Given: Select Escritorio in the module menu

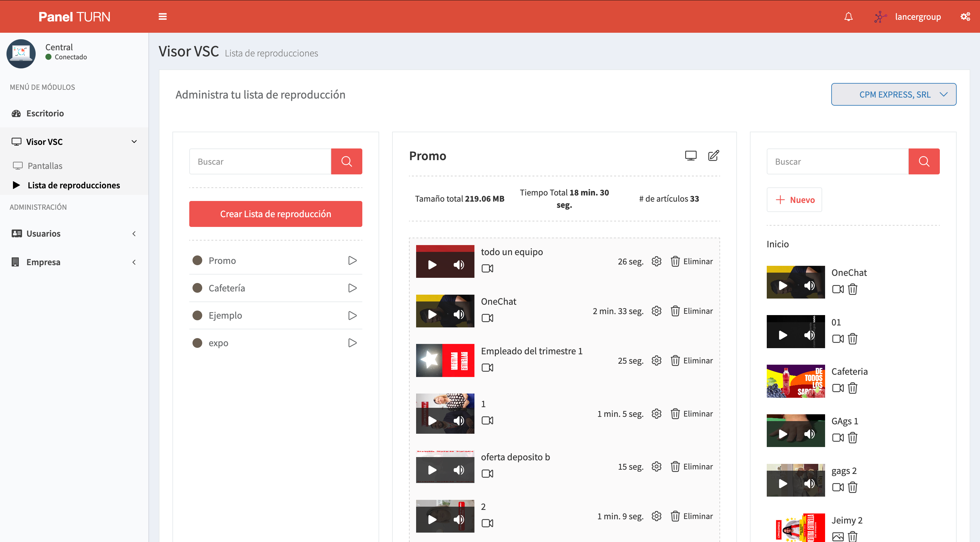Looking at the screenshot, I should point(44,113).
